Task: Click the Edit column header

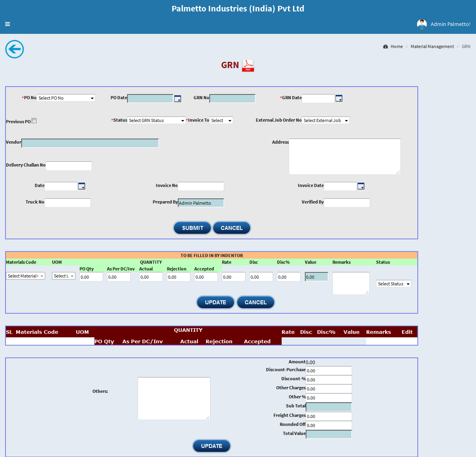Action: [407, 332]
